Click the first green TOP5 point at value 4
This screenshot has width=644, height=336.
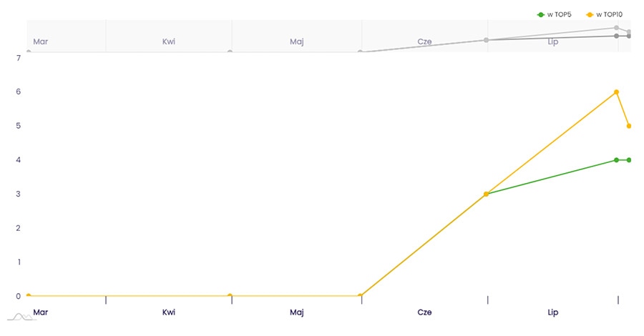tap(616, 160)
